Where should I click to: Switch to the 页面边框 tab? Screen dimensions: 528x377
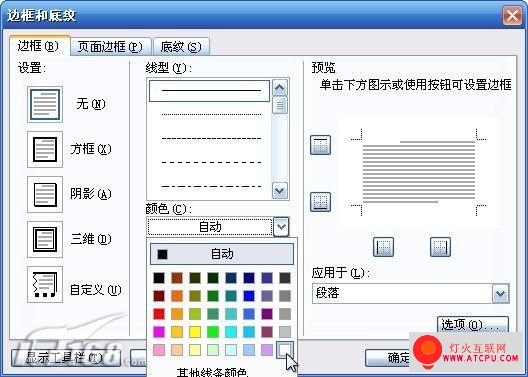click(x=110, y=47)
